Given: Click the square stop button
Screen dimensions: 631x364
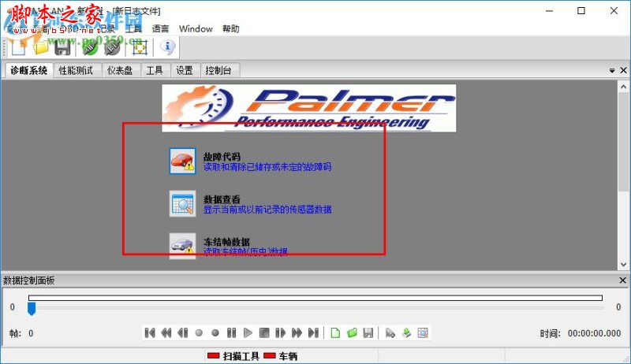Looking at the screenshot, I should pos(264,332).
